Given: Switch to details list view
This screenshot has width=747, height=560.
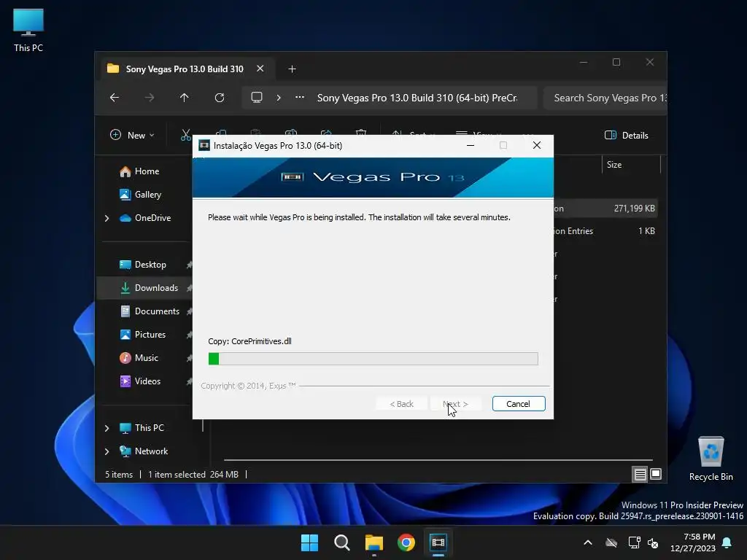Looking at the screenshot, I should (x=640, y=474).
